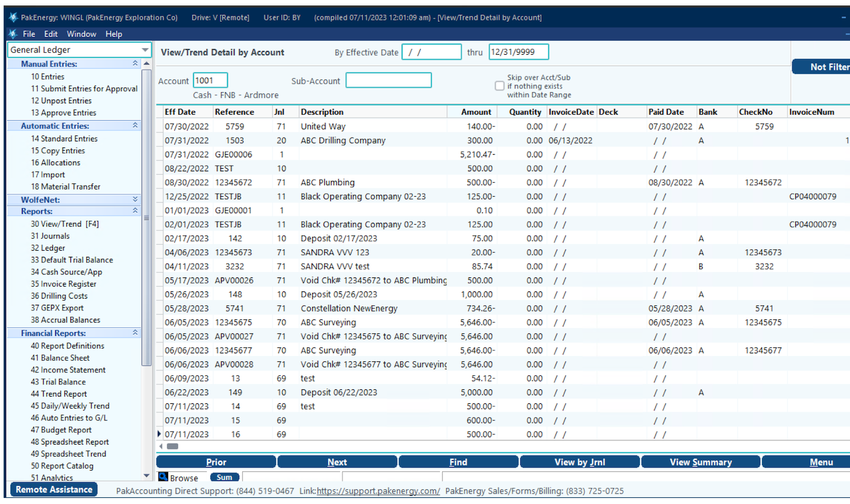This screenshot has height=504, width=850.
Task: Click the Next navigation button
Action: tap(336, 461)
